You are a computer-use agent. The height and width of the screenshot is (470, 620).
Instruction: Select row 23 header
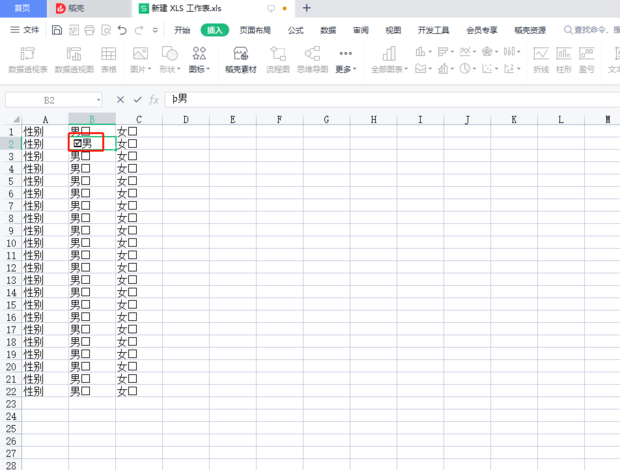pos(11,404)
